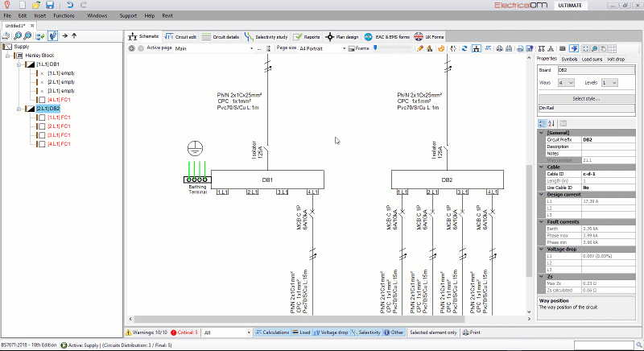Image resolution: width=644 pixels, height=351 pixels.
Task: Click the up arrow in the tree toolbar
Action: pos(74,36)
